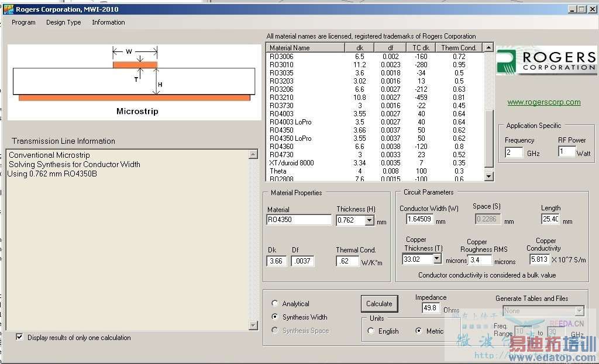The width and height of the screenshot is (599, 364).
Task: Open the Information menu
Action: [x=108, y=22]
